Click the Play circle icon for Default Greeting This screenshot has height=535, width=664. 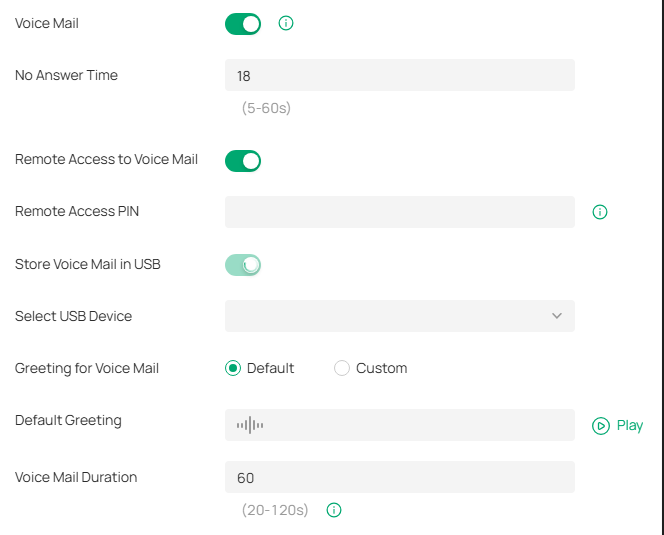coord(601,425)
